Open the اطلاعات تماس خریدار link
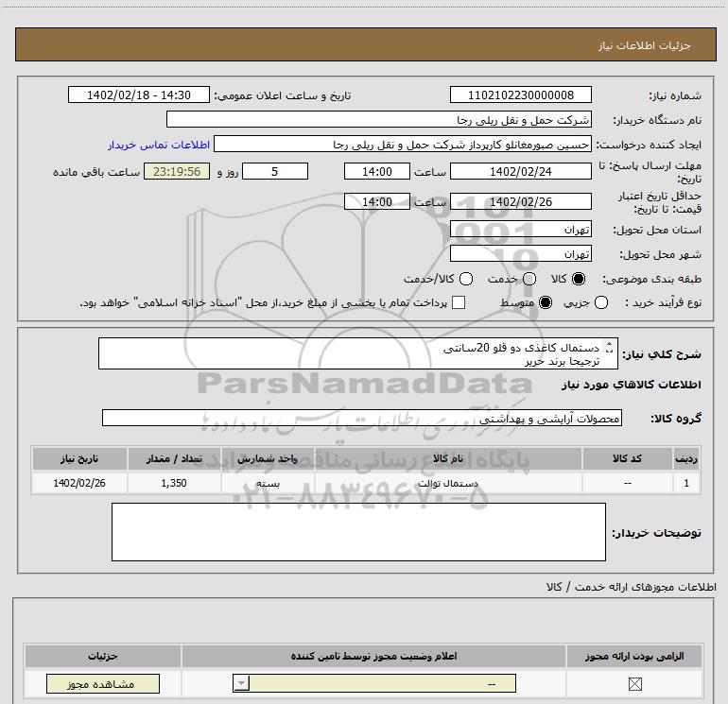Viewport: 728px width, 704px height. click(x=159, y=145)
